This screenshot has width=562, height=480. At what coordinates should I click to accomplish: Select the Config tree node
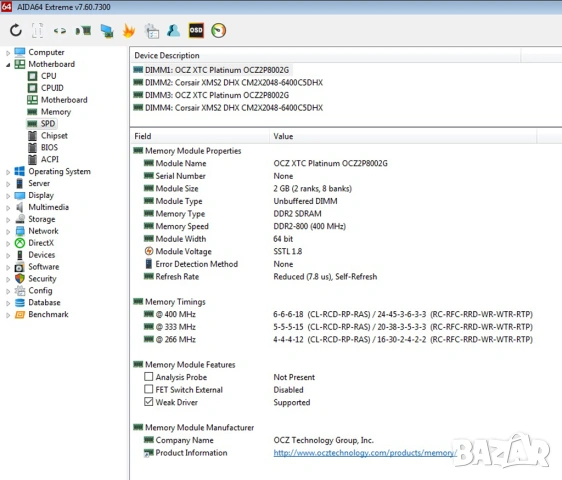[x=40, y=291]
